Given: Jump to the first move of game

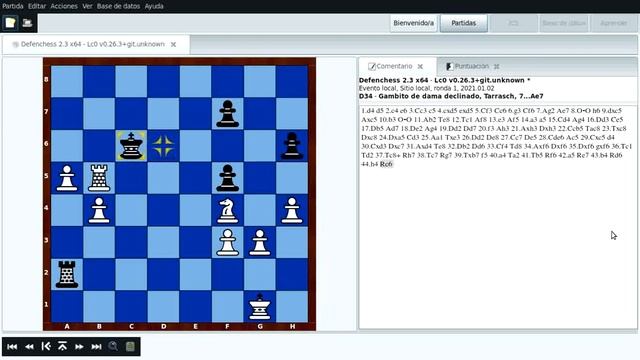Looking at the screenshot, I should coord(12,347).
